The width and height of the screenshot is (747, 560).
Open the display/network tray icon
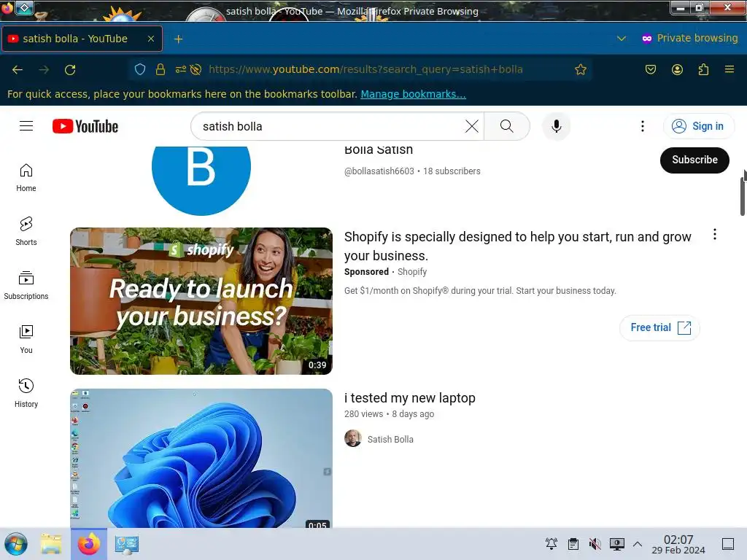coord(617,544)
